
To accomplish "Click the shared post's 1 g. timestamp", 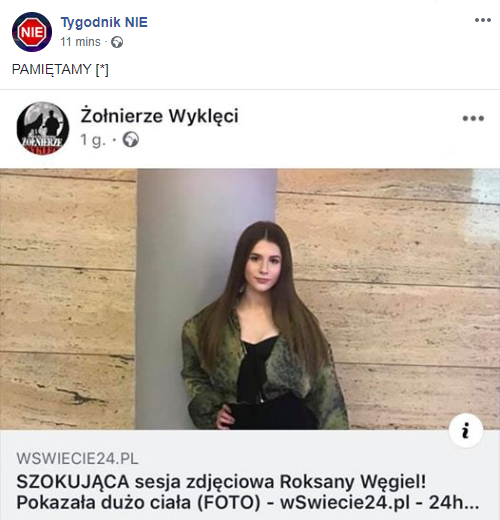I will [93, 140].
